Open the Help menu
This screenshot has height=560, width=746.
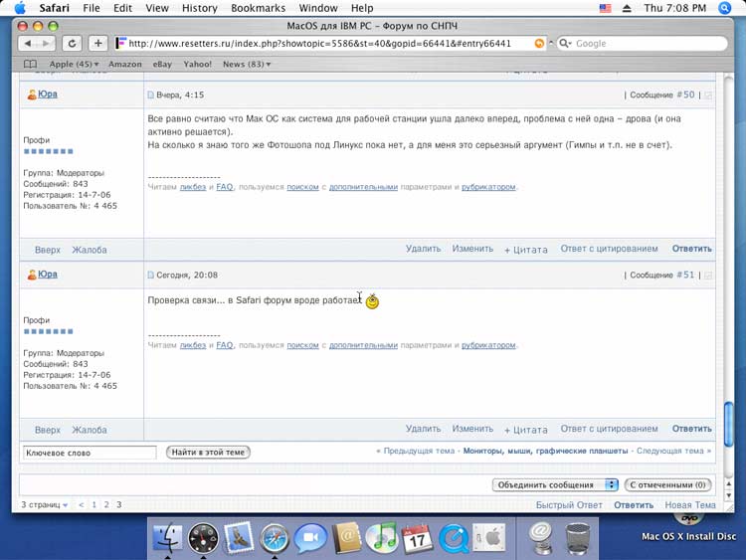coord(362,8)
